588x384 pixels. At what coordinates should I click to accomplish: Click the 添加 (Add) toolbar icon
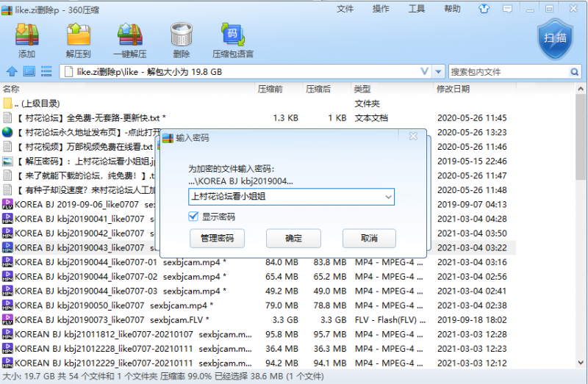coord(26,40)
